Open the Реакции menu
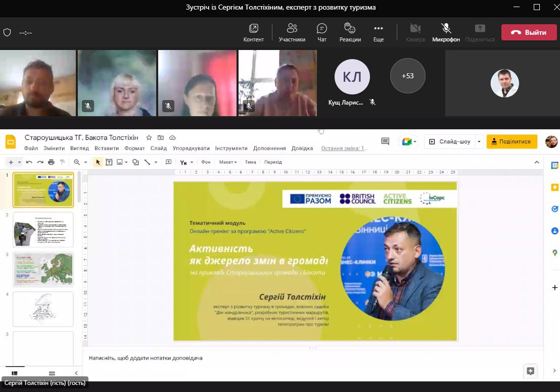 (350, 32)
